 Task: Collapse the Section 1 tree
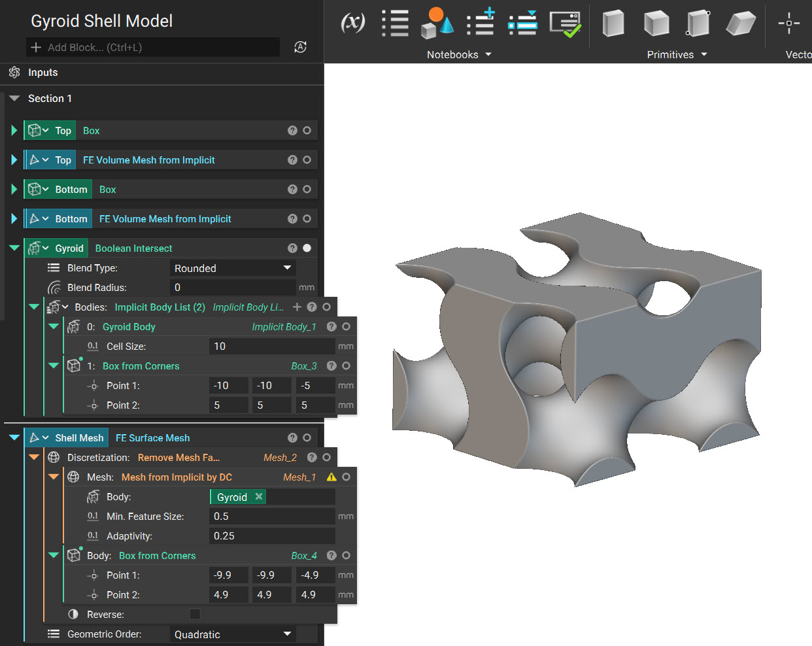[x=14, y=98]
